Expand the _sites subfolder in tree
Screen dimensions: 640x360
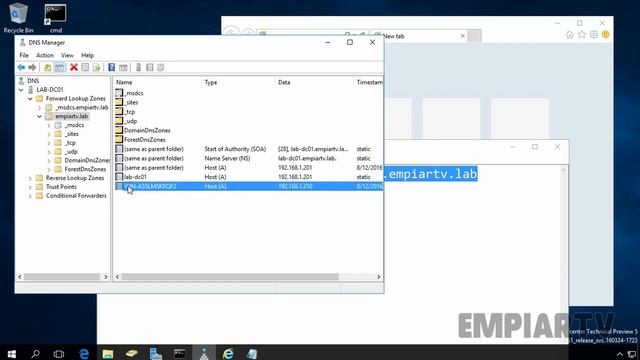pos(49,134)
